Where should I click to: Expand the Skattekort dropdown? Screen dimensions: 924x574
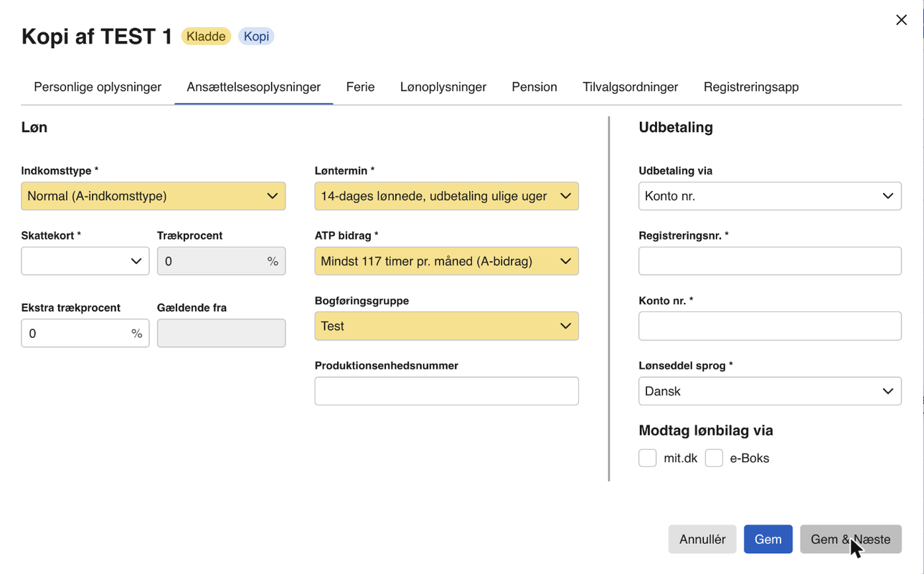85,261
